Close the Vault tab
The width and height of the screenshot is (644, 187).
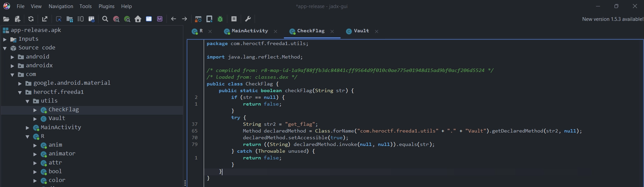point(377,31)
